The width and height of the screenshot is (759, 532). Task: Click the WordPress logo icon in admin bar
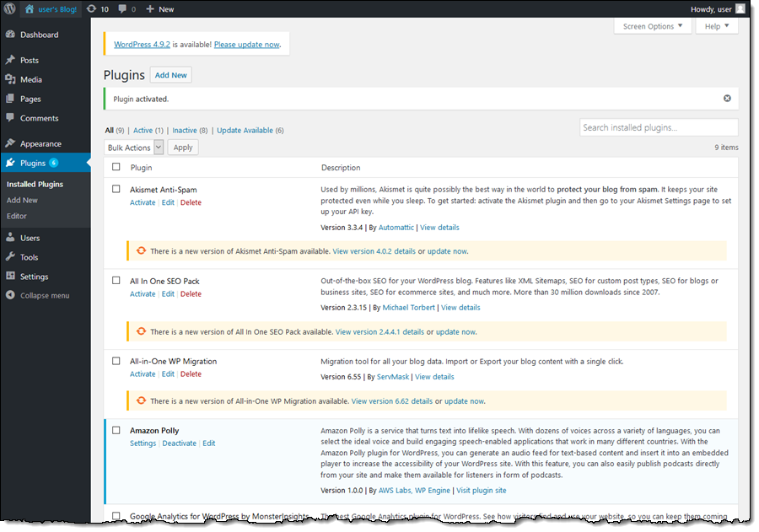(9, 8)
